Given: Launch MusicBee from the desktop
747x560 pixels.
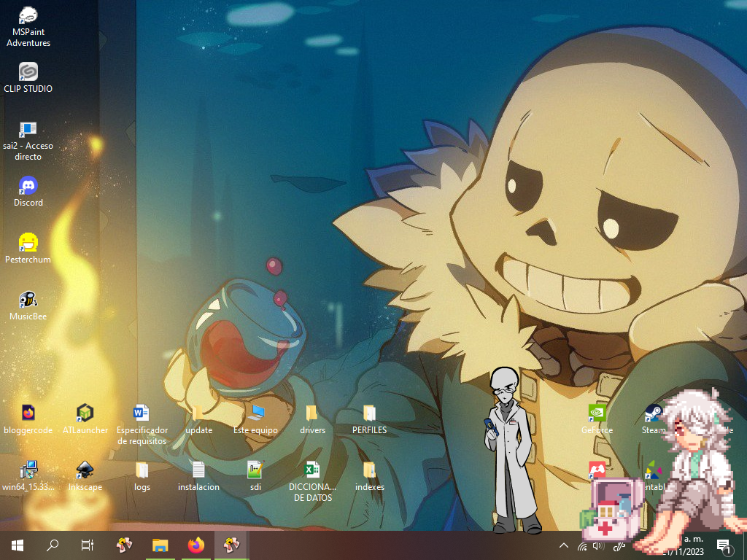Looking at the screenshot, I should (28, 300).
